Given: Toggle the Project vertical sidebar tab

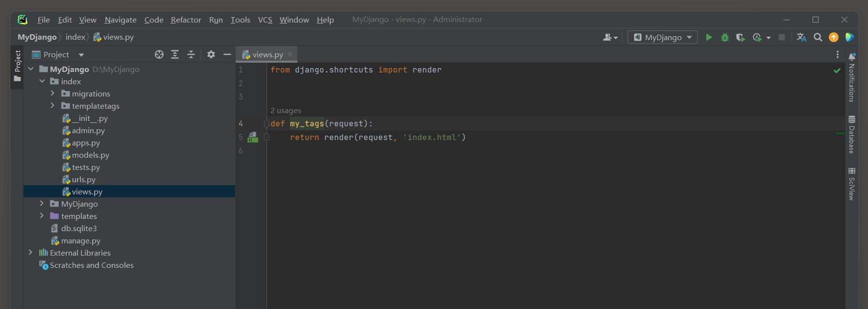Looking at the screenshot, I should pos(17,66).
